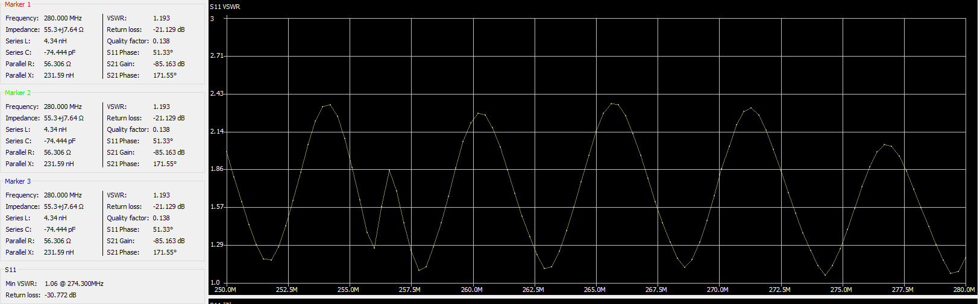This screenshot has height=304, width=980.
Task: Click Marker 3's frequency value 280.000 MHz
Action: [x=63, y=195]
